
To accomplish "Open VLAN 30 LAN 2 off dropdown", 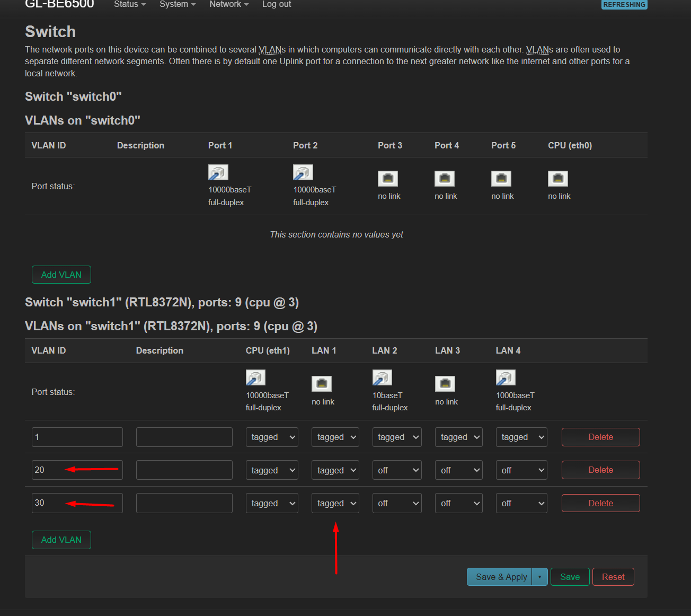I will pyautogui.click(x=397, y=503).
